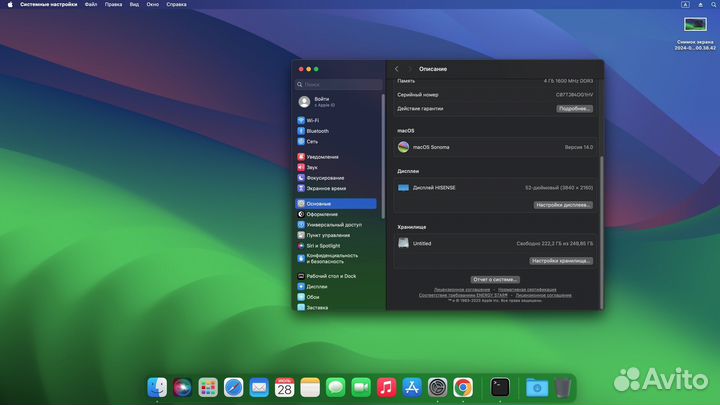Viewport: 720px width, 405px height.
Task: Open Spotlight search in menu bar
Action: point(714,4)
